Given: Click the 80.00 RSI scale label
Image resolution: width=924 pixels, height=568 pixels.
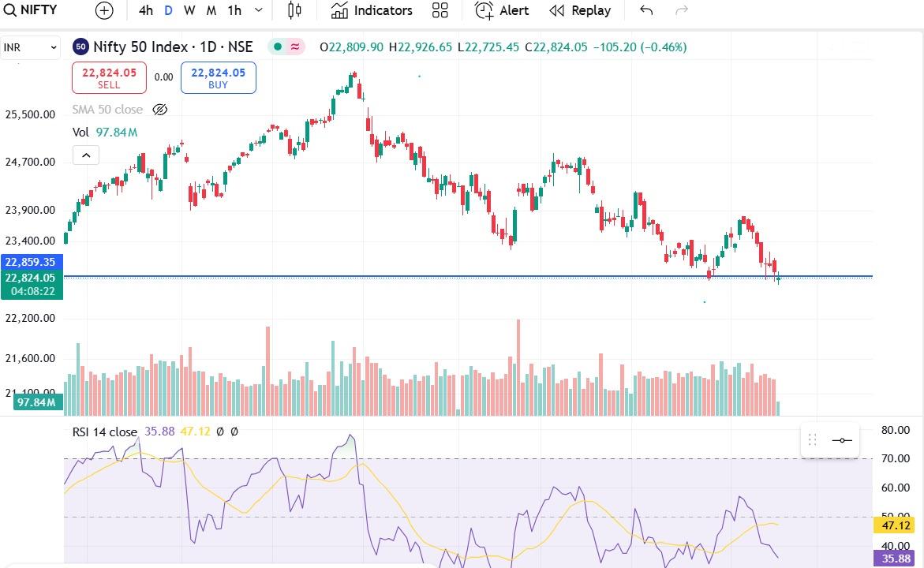Looking at the screenshot, I should coord(896,430).
